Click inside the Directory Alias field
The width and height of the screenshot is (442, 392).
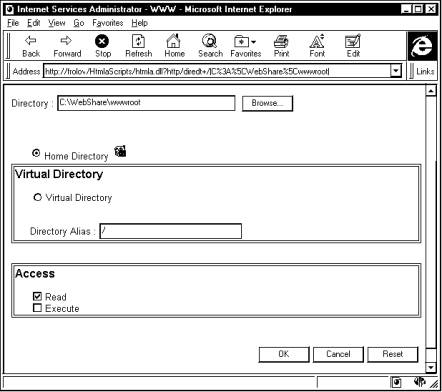[171, 231]
